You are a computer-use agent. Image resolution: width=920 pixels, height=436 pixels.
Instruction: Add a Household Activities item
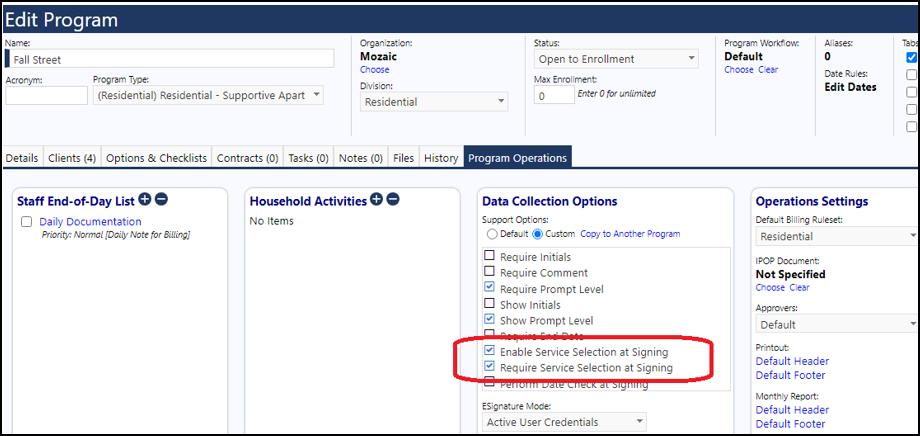tap(376, 200)
